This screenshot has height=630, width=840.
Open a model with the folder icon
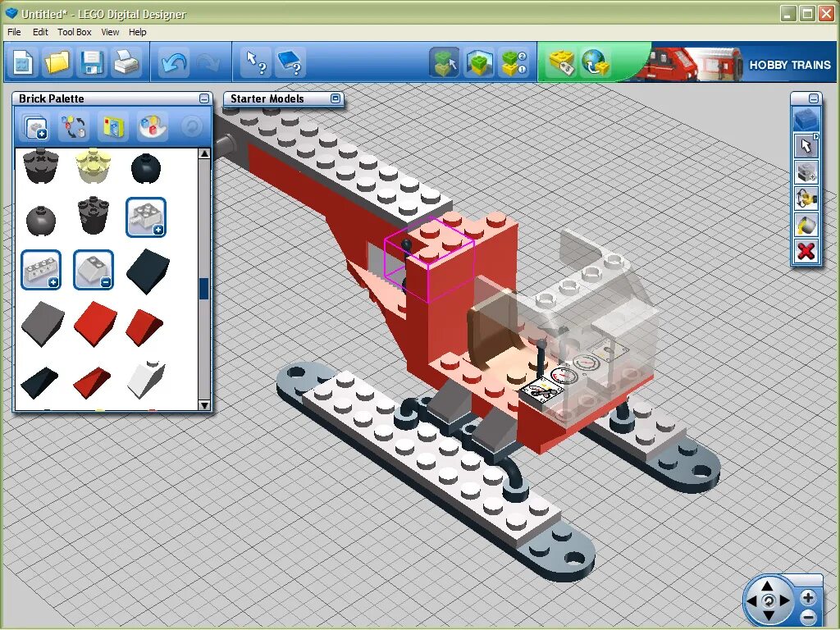coord(57,62)
